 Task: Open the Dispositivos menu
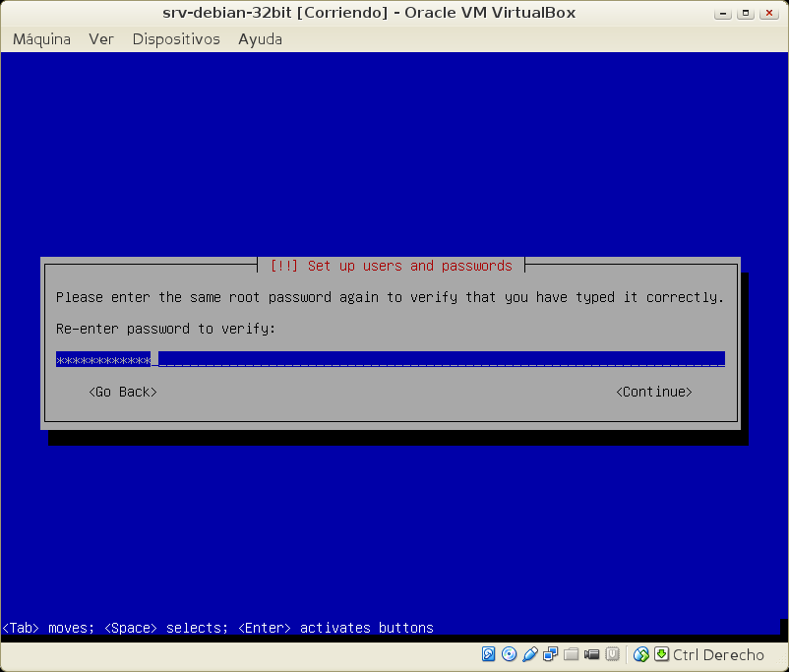click(176, 39)
